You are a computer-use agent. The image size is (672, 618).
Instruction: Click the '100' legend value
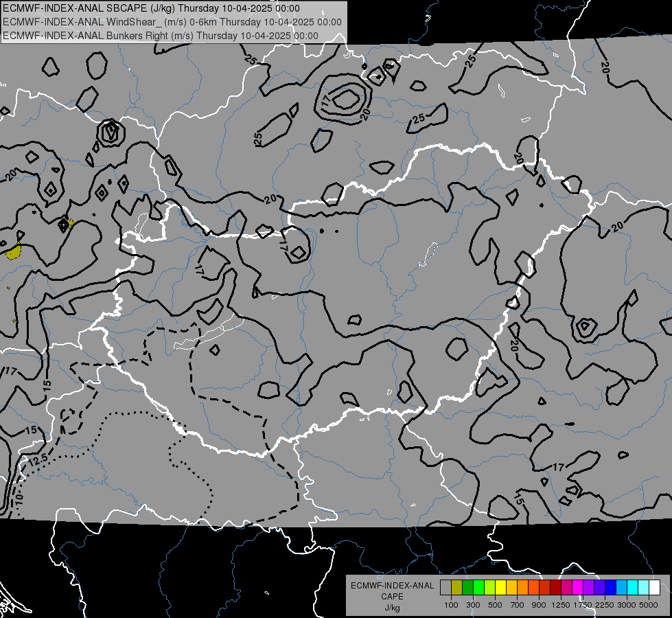click(x=451, y=605)
